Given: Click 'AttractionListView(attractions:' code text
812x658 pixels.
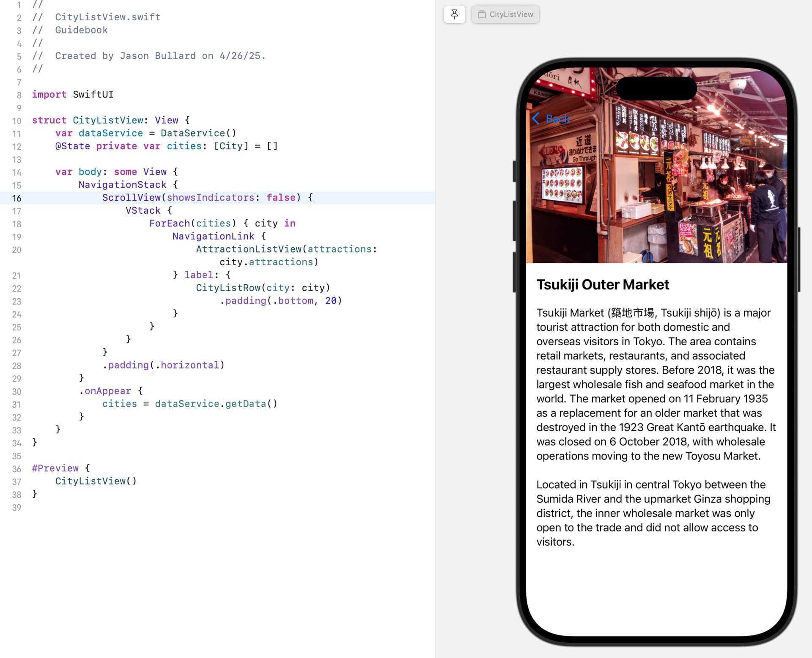Looking at the screenshot, I should 286,249.
